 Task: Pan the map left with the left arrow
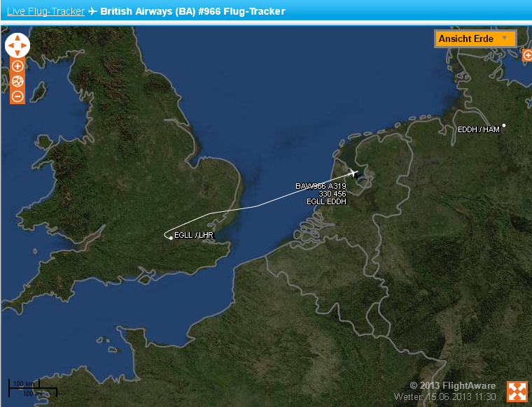click(10, 45)
